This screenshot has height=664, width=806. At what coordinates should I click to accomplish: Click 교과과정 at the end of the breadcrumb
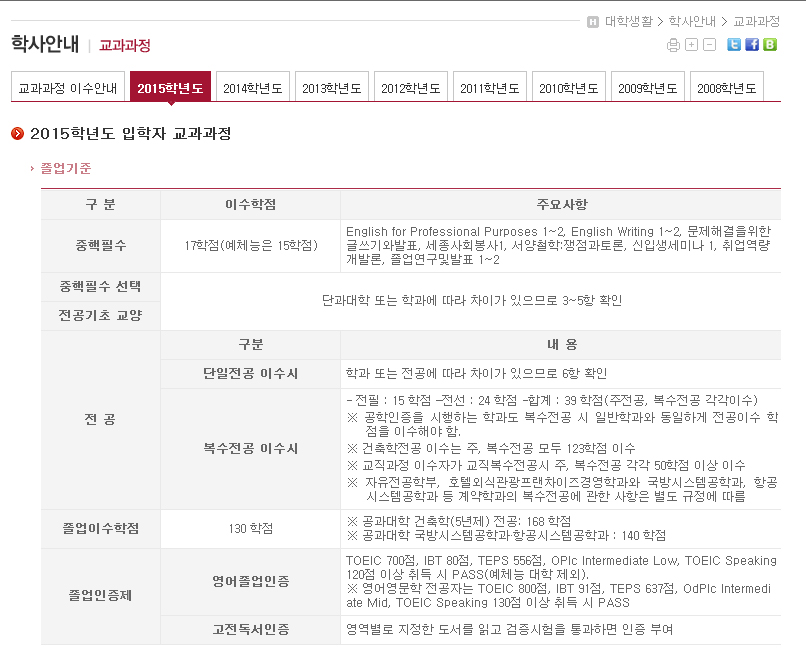coord(758,22)
